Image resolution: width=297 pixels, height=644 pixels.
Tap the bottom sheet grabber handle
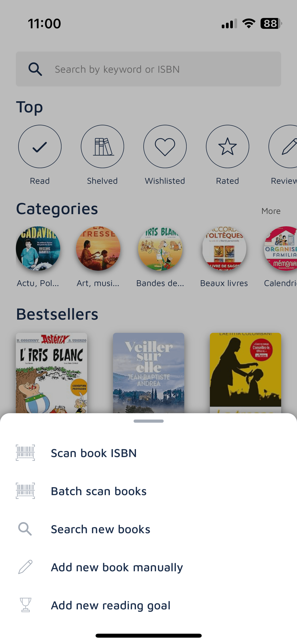pos(149,421)
